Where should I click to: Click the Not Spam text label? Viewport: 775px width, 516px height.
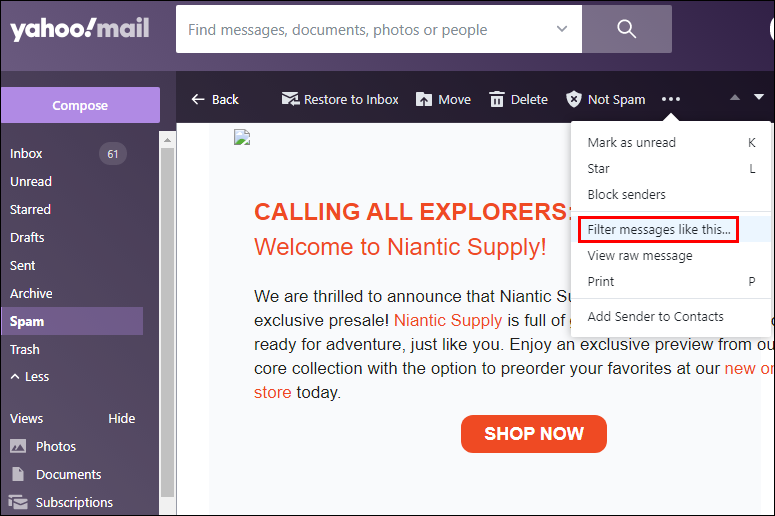click(x=616, y=100)
